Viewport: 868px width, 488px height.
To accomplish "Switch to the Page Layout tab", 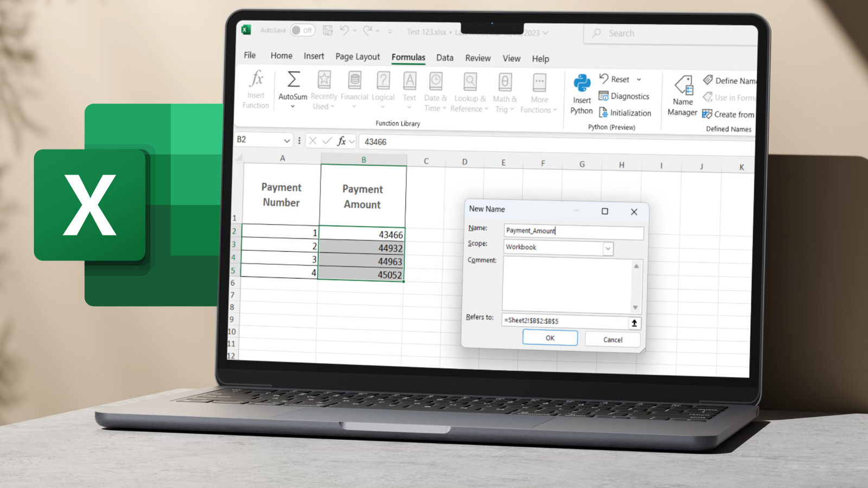I will 358,57.
